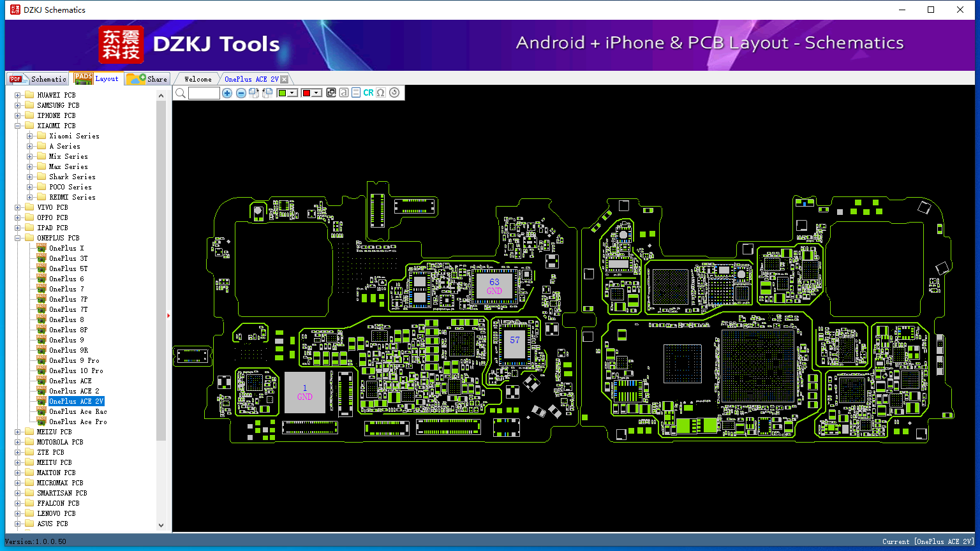
Task: Open the OnePlus 10 Pro layout
Action: click(x=76, y=371)
